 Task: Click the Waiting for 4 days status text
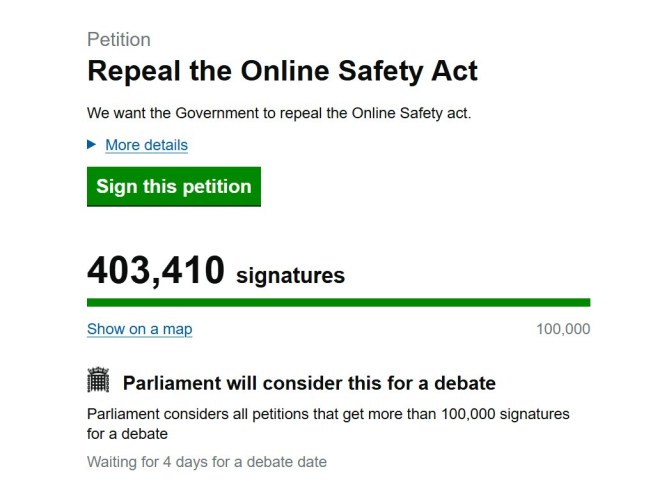coord(206,462)
